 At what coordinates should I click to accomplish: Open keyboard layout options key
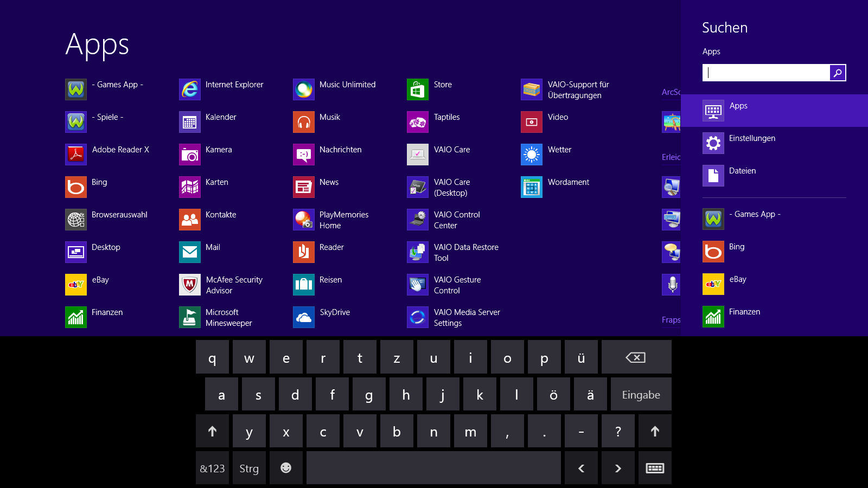tap(655, 468)
